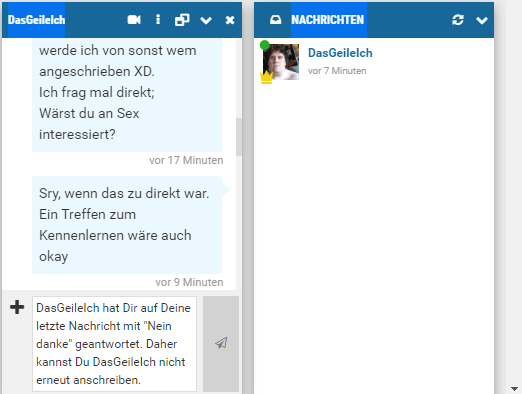Click the 'vor 9 Minuten' timestamp
The height and width of the screenshot is (394, 522).
pyautogui.click(x=189, y=282)
